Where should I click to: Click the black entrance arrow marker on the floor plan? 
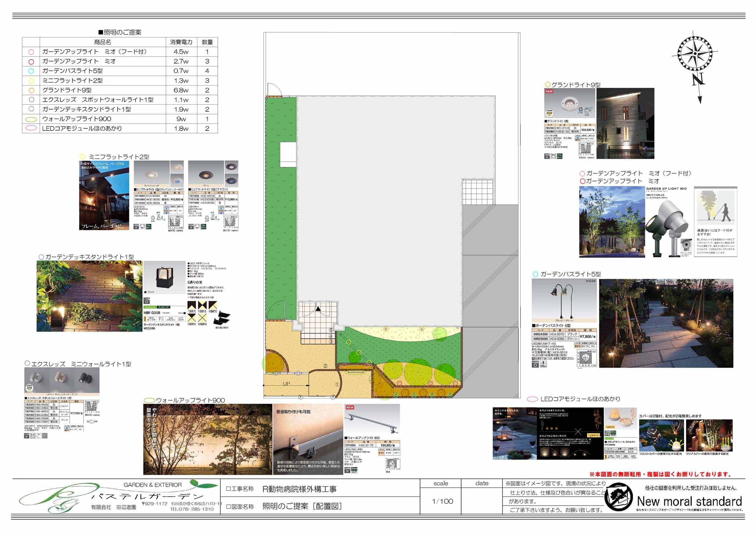point(318,309)
